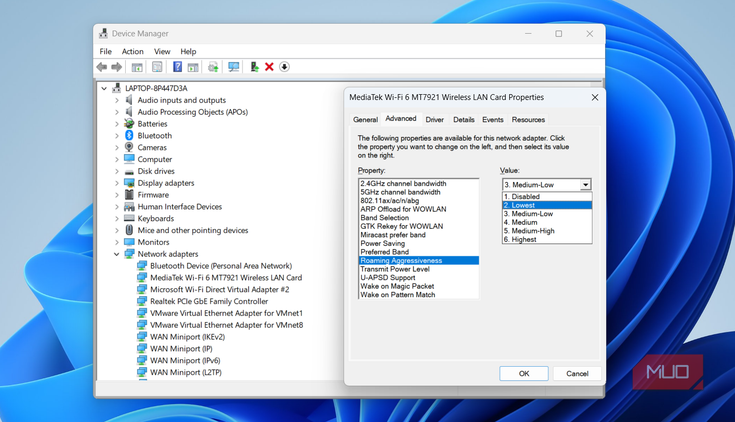This screenshot has width=735, height=422.
Task: Choose '1. Disabled' from the value list
Action: pos(547,196)
